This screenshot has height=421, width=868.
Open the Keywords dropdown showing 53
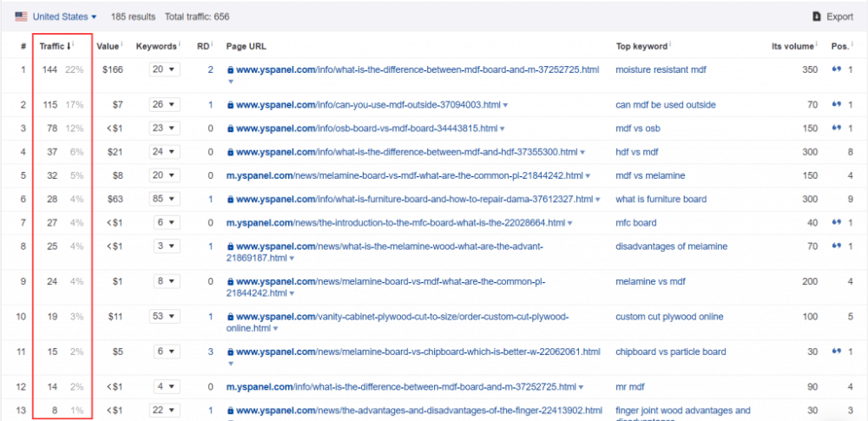coord(164,317)
